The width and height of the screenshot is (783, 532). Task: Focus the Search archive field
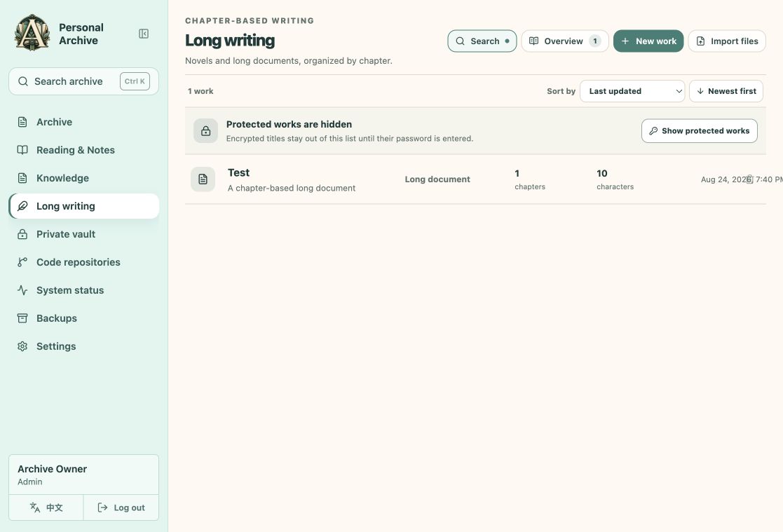pos(84,81)
